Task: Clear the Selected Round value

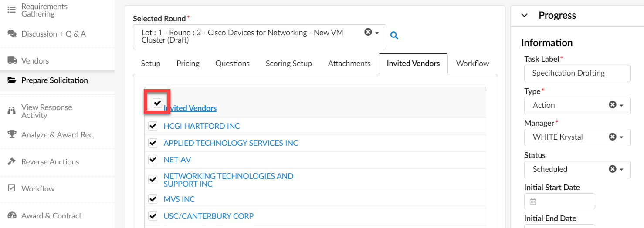Action: [x=368, y=32]
